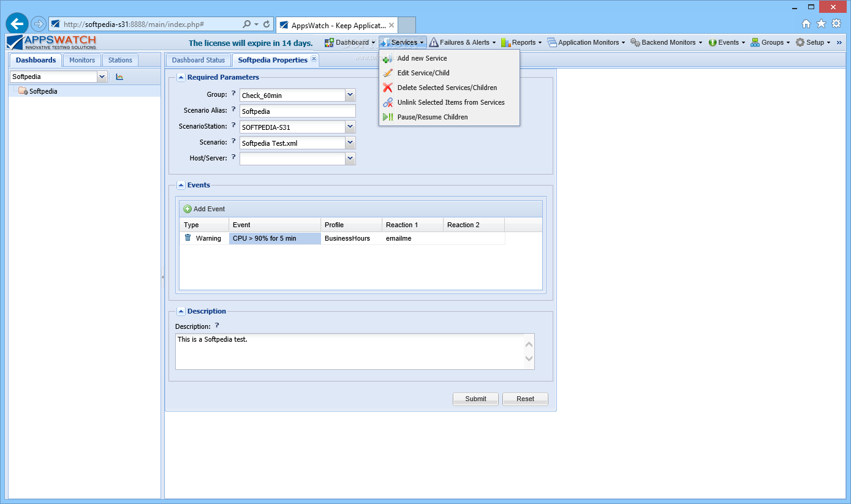851x504 pixels.
Task: Collapse the Description section
Action: pyautogui.click(x=181, y=311)
